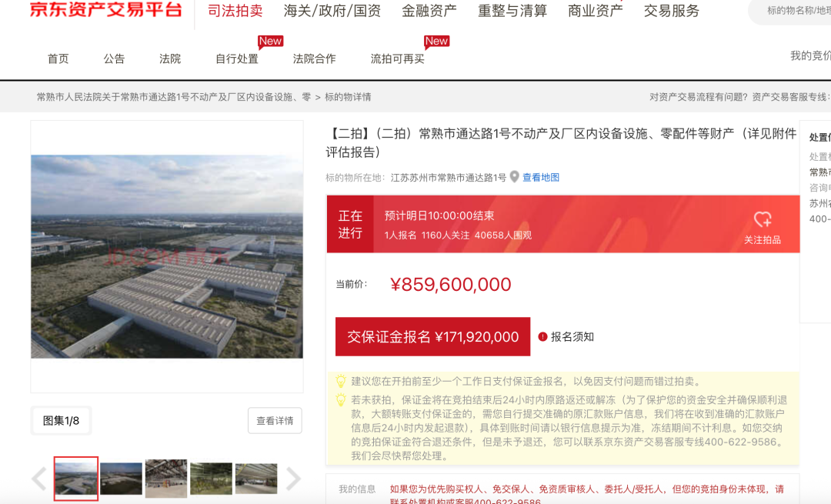Click the search input field at top right
The image size is (831, 504).
(800, 12)
